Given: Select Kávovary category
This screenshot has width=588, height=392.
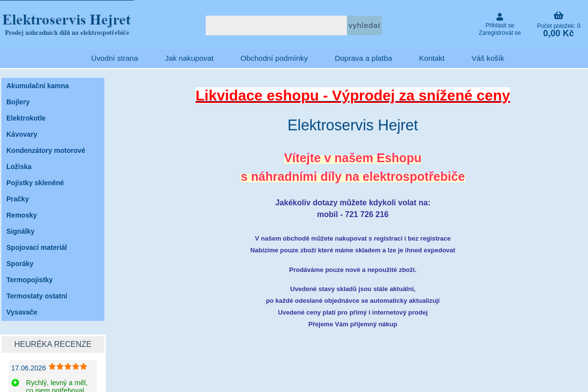Looking at the screenshot, I should click(x=53, y=134).
